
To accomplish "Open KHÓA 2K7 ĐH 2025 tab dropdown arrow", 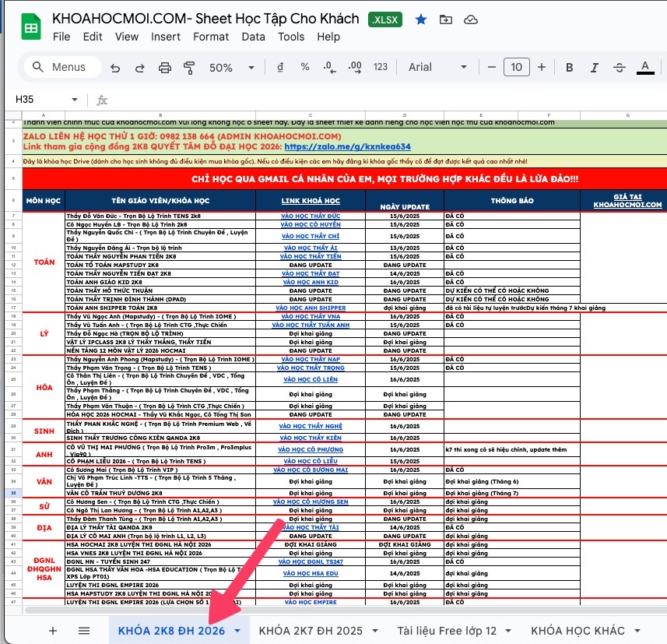I will (x=375, y=631).
